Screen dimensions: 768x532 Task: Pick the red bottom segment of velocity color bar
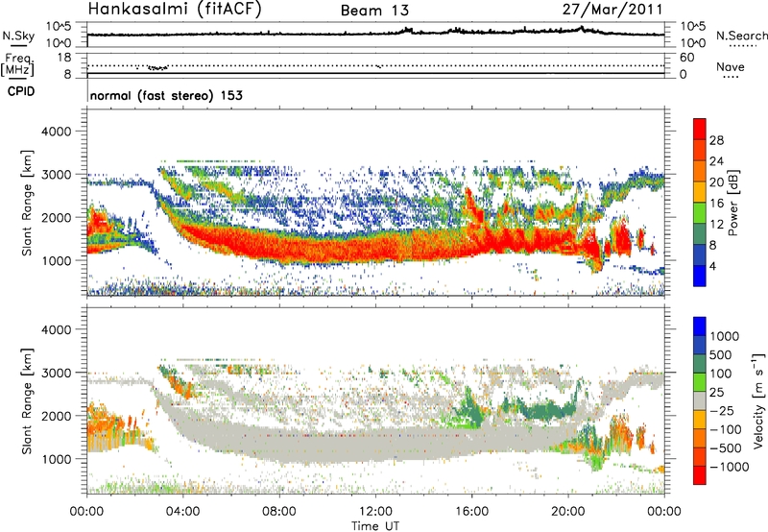coord(700,475)
